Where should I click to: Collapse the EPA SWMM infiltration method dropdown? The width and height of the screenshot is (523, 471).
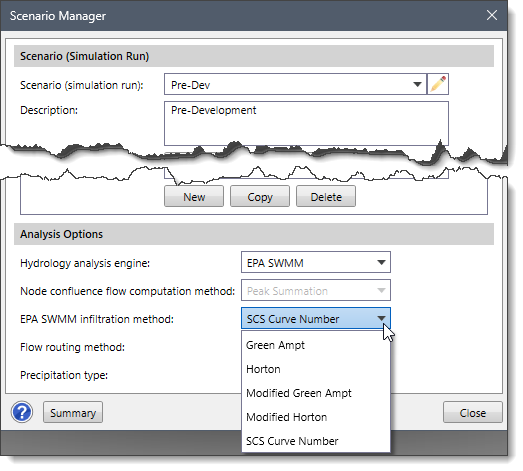(316, 319)
